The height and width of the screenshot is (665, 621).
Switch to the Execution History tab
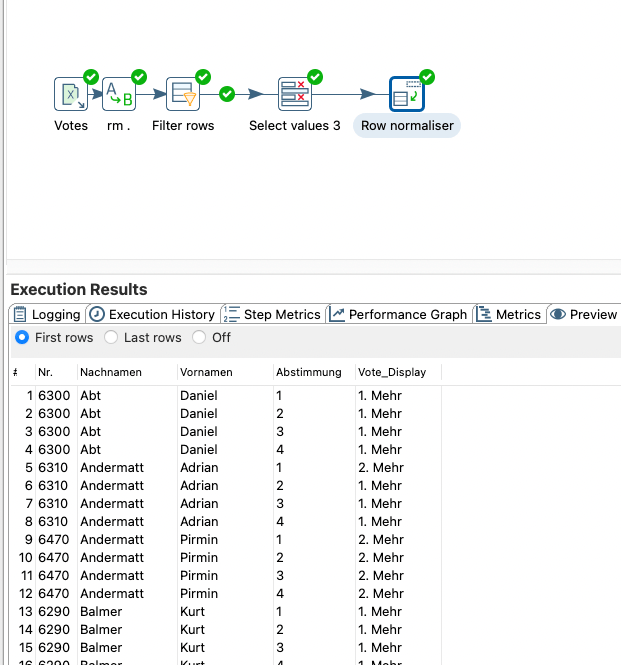click(x=152, y=314)
